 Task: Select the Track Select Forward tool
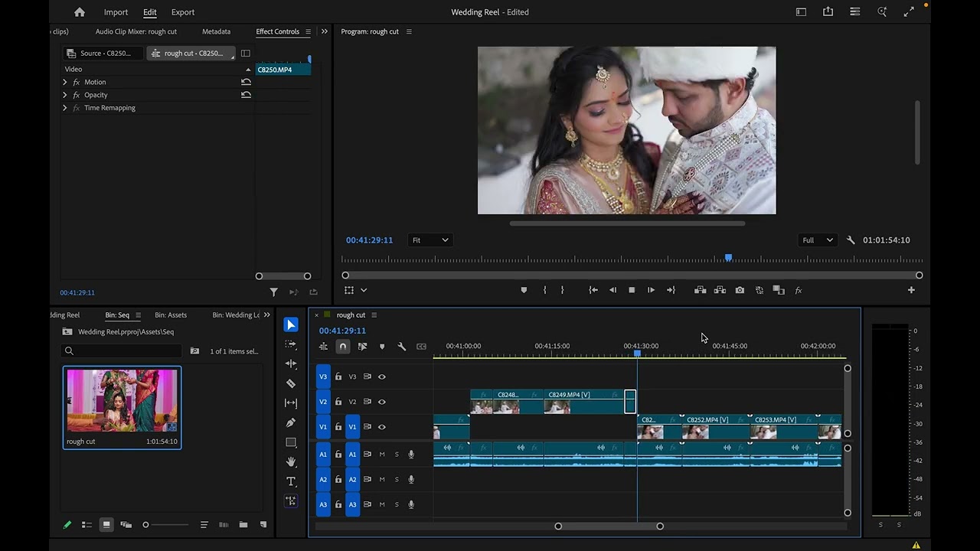pos(291,344)
